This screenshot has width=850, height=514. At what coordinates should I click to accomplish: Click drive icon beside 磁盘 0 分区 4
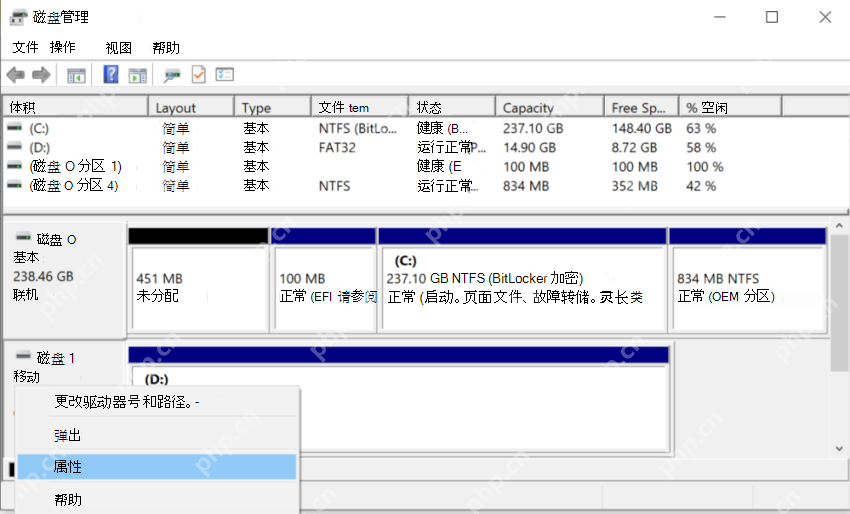[15, 185]
